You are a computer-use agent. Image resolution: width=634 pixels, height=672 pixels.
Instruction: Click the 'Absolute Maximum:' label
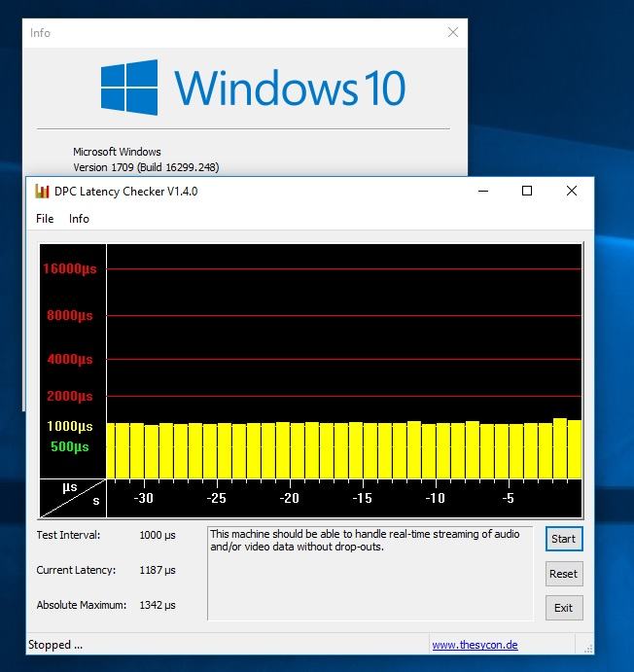(x=82, y=605)
